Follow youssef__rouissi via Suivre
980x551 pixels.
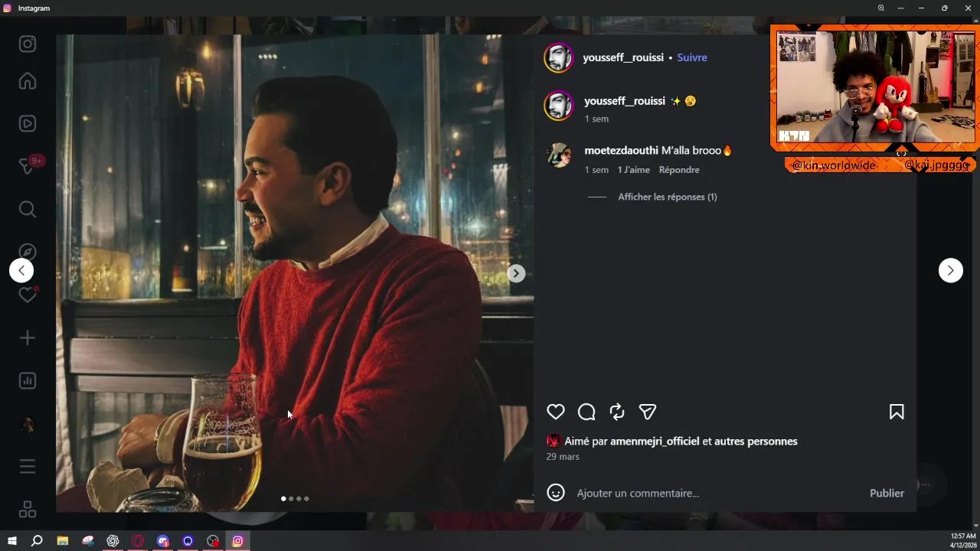tap(692, 57)
